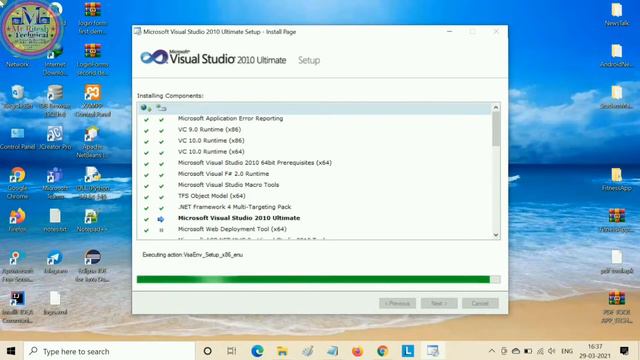This screenshot has width=640, height=360.
Task: Open JCreator Pro desktop shortcut
Action: click(x=55, y=138)
